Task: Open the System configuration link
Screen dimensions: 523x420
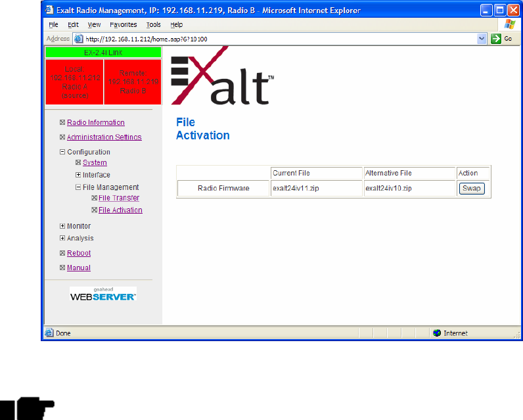Action: (95, 162)
